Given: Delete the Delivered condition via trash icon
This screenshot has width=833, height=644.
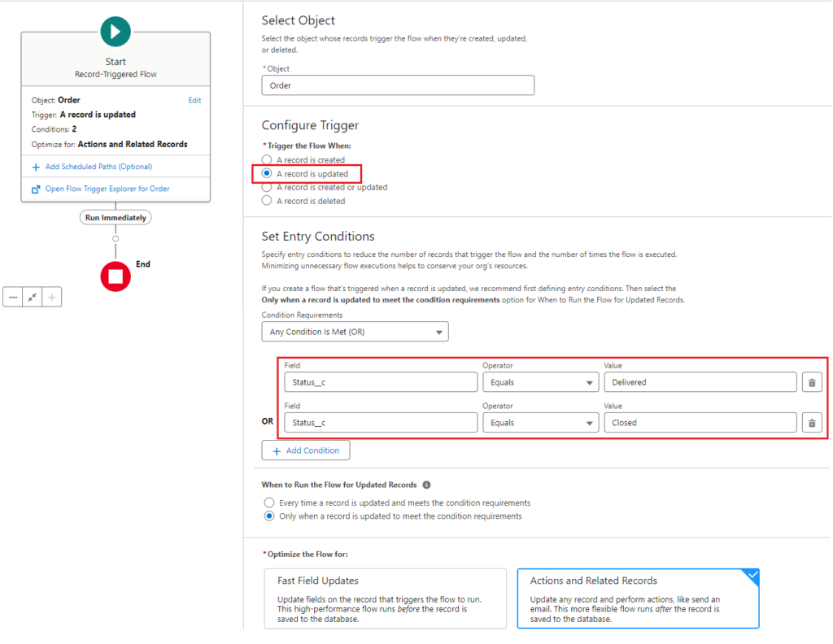Looking at the screenshot, I should tap(811, 382).
